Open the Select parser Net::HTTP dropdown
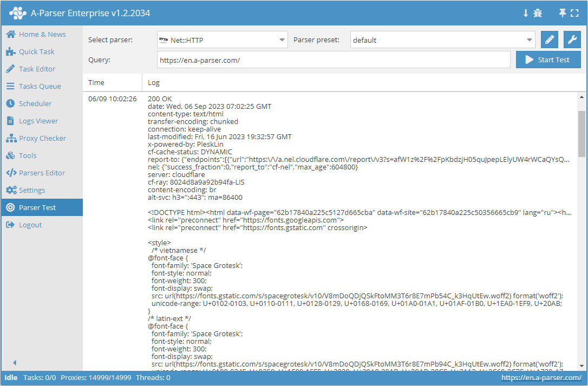This screenshot has height=386, width=588. click(223, 40)
